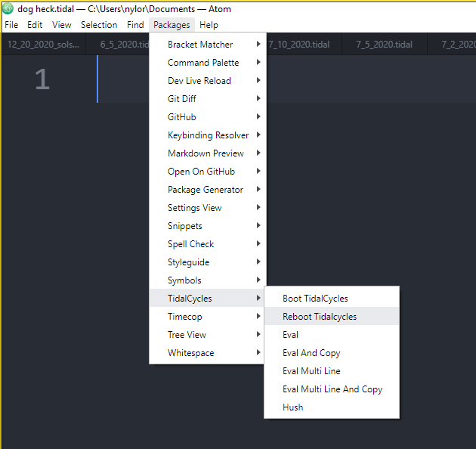The width and height of the screenshot is (476, 449).
Task: Click line number 1 in gutter
Action: coord(42,79)
